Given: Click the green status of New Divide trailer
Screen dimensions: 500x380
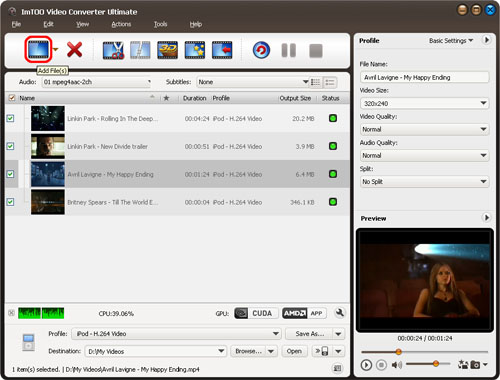Looking at the screenshot, I should pos(333,146).
